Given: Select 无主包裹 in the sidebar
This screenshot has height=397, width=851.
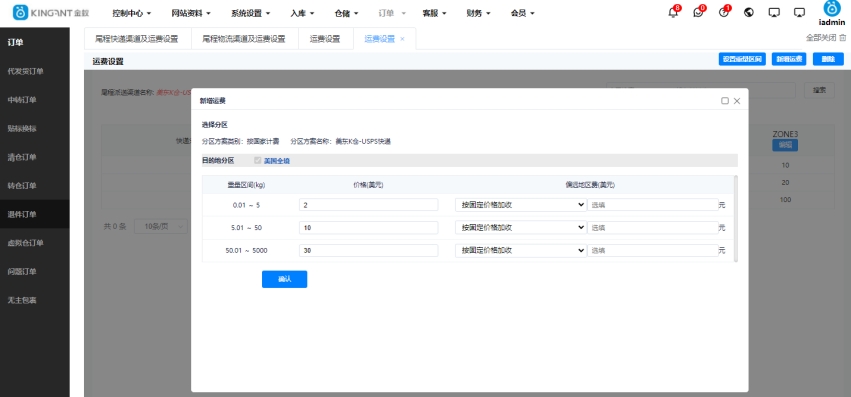Looking at the screenshot, I should pos(35,300).
